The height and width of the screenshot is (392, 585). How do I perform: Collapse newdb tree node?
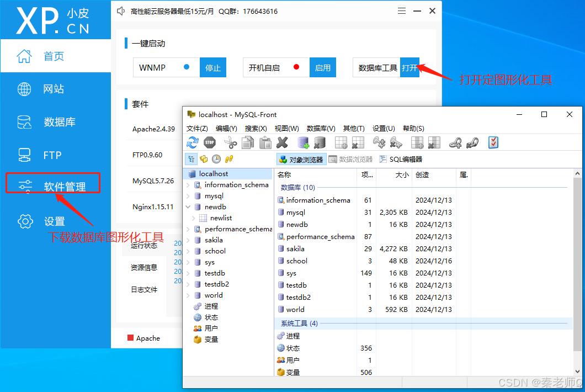tap(188, 207)
